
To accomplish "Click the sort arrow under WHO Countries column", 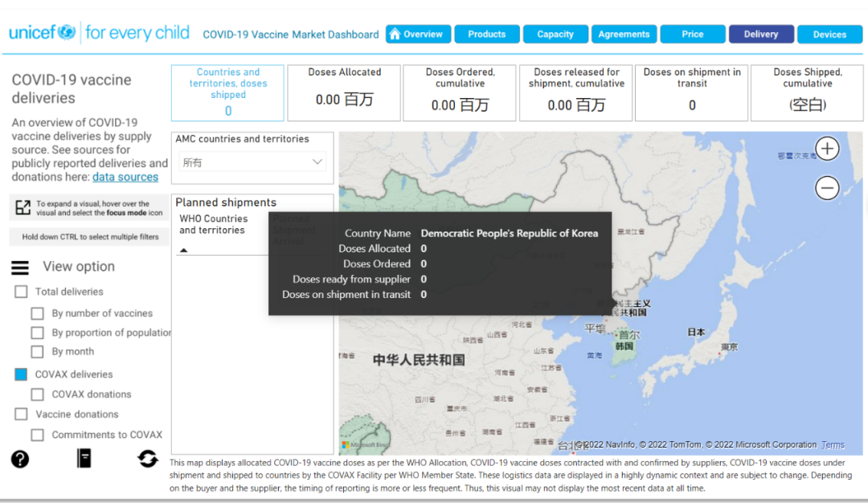I will tap(183, 250).
